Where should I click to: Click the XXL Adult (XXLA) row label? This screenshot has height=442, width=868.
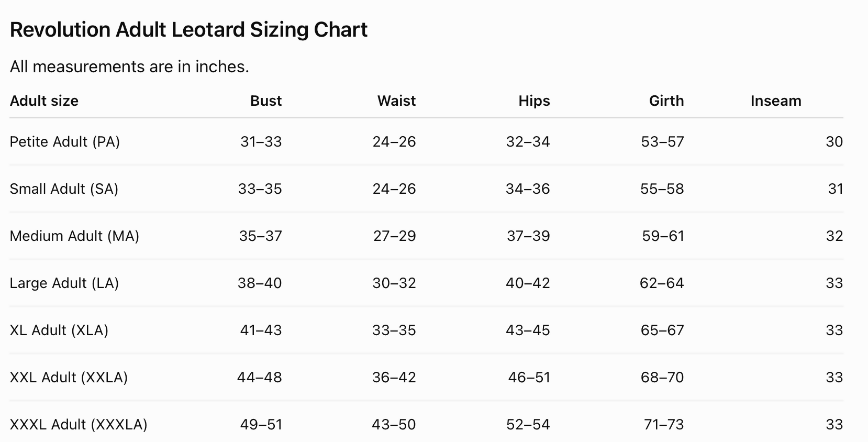[x=69, y=378]
